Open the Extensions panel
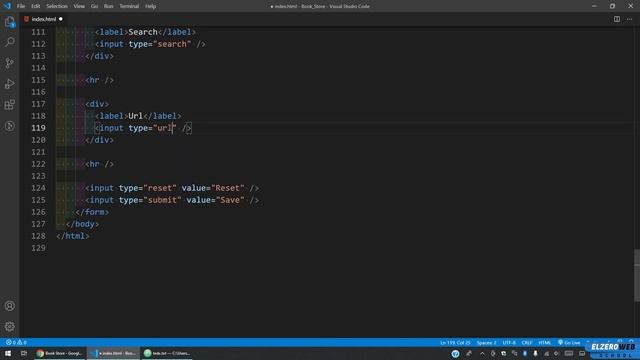This screenshot has height=360, width=640. coord(9,104)
